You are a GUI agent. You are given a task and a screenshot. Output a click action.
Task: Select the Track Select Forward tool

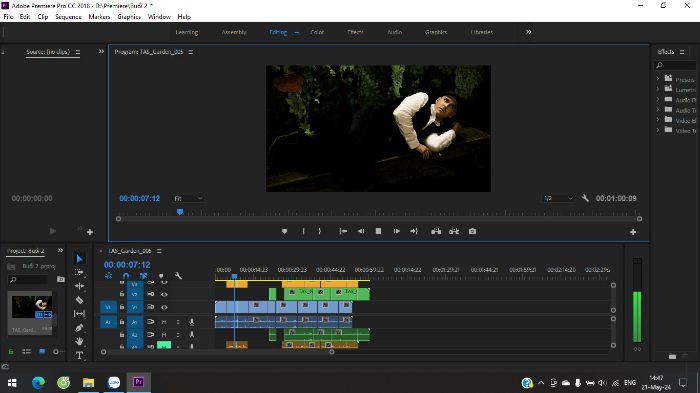[x=79, y=272]
